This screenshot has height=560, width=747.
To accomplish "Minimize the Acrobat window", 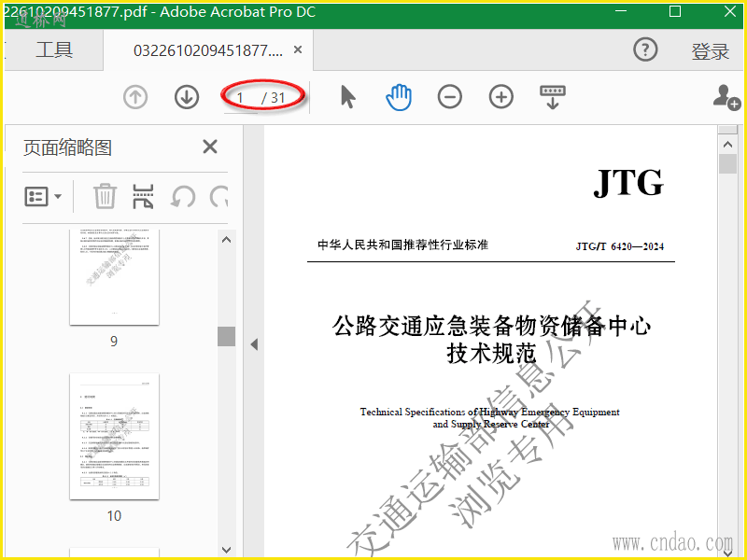I will tap(621, 11).
